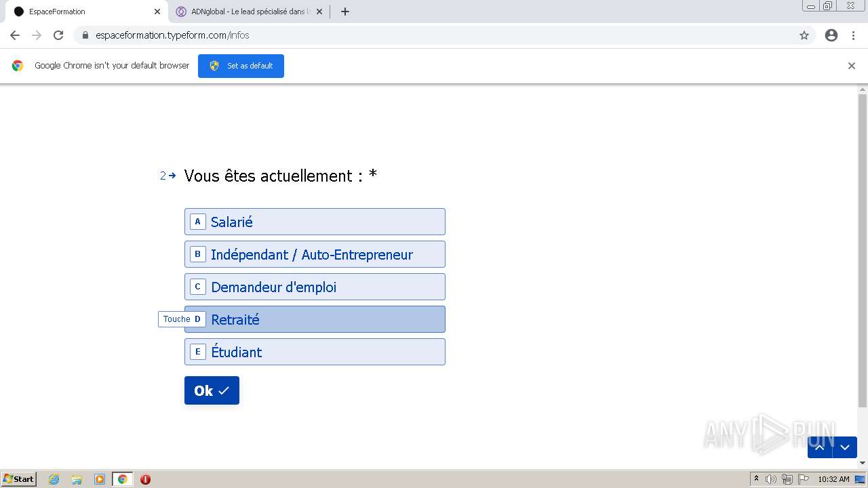Choose Indépendant / Auto-Entrepreneur option
Screen dimensions: 868x488
pyautogui.click(x=315, y=254)
